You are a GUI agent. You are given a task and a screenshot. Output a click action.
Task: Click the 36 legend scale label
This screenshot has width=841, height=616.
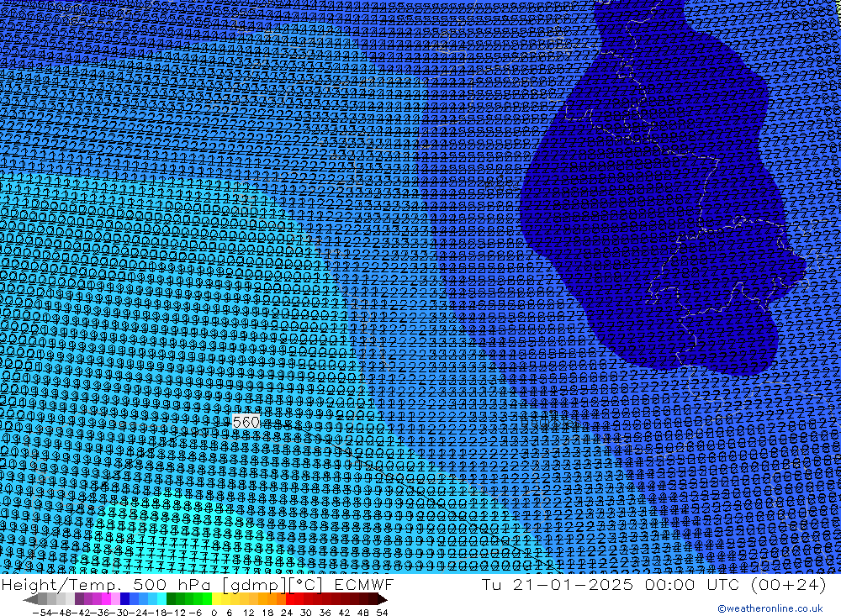[325, 613]
